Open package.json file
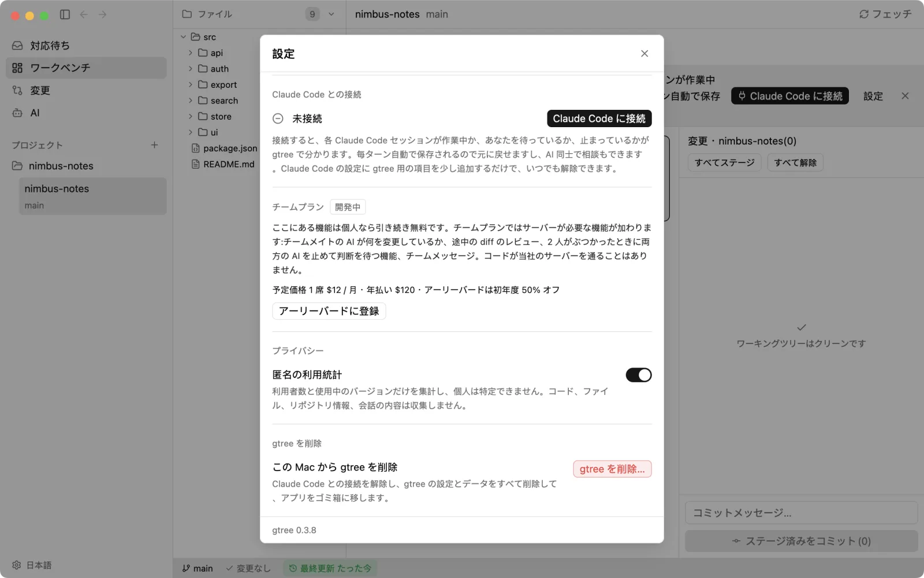Viewport: 924px width, 578px height. coord(224,148)
